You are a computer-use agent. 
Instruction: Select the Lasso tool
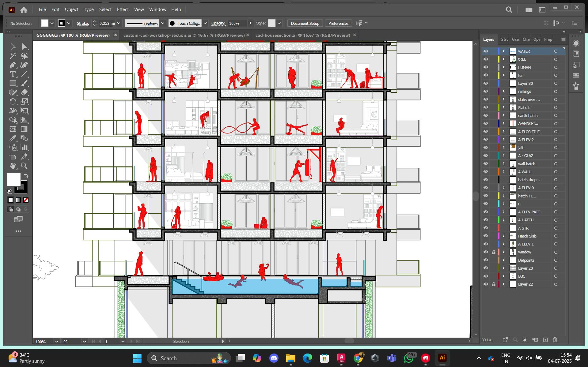point(24,56)
